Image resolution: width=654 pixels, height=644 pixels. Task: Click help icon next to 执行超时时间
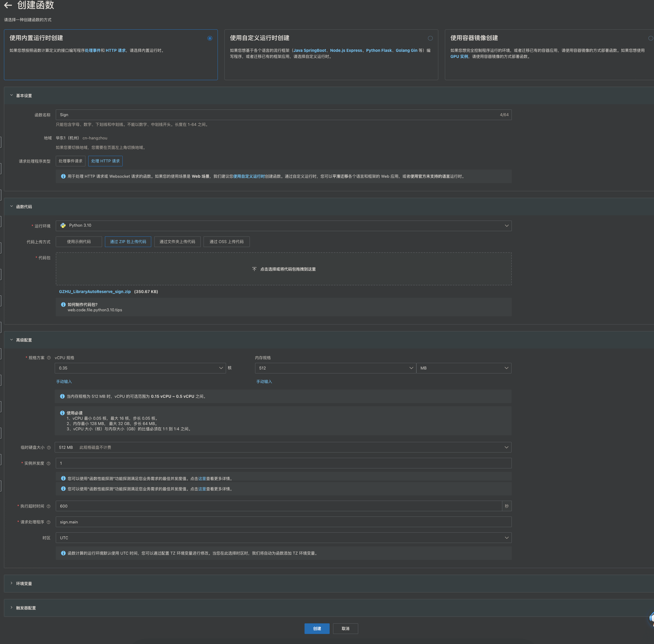pos(48,506)
